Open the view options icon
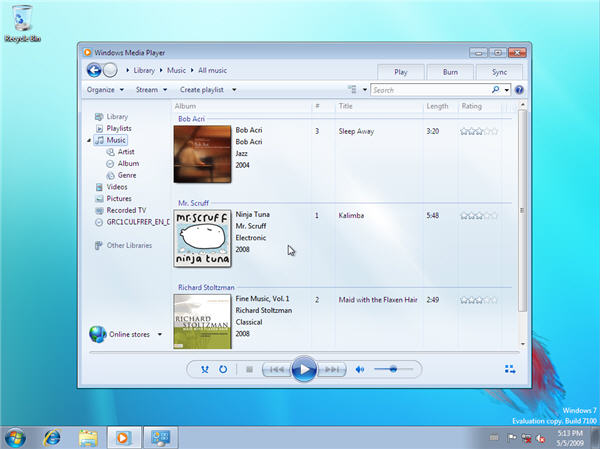 (352, 90)
